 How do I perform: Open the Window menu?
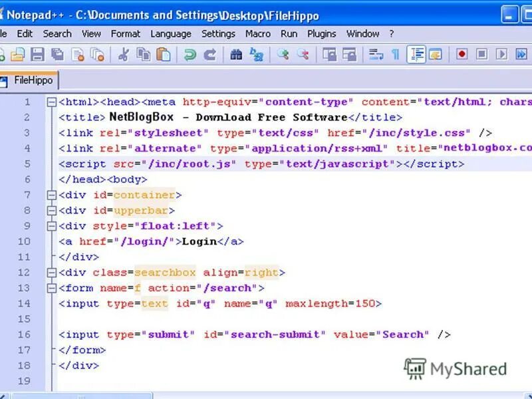coord(362,34)
